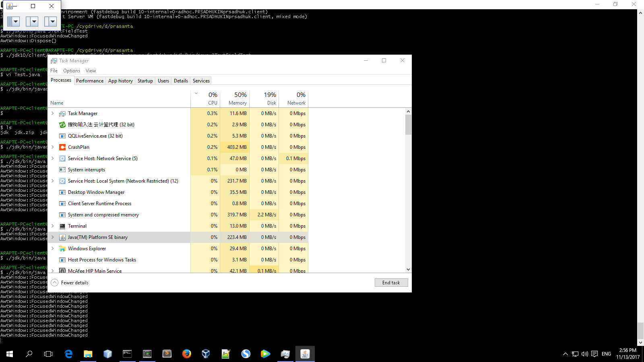The image size is (644, 362).
Task: Expand the CrashPlan process group
Action: pos(53,147)
